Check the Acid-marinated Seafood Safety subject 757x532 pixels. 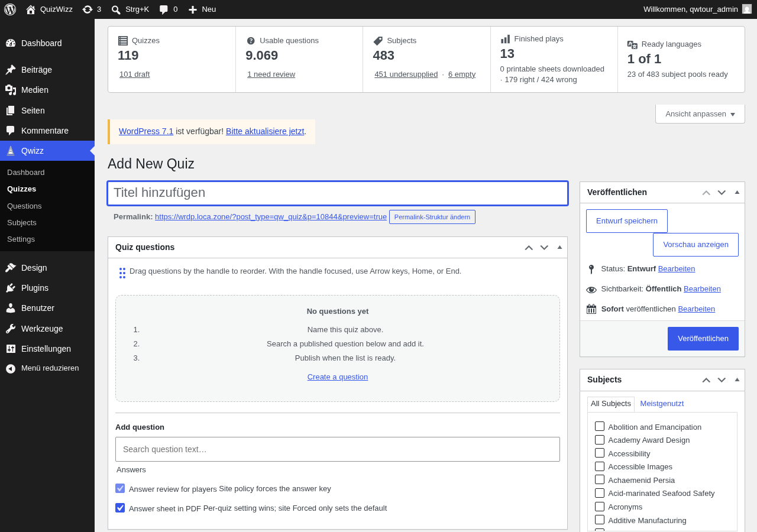[600, 493]
